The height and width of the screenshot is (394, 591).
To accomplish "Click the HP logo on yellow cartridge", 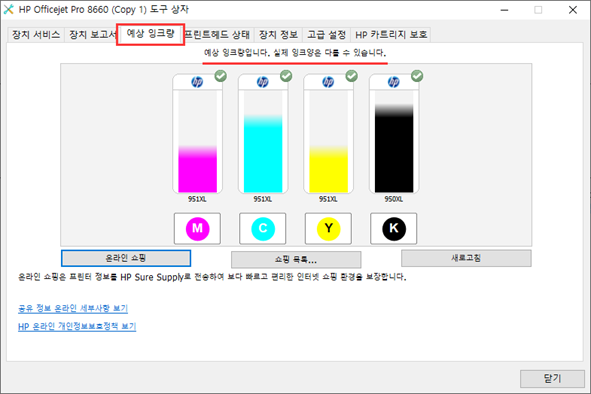I will tap(328, 82).
